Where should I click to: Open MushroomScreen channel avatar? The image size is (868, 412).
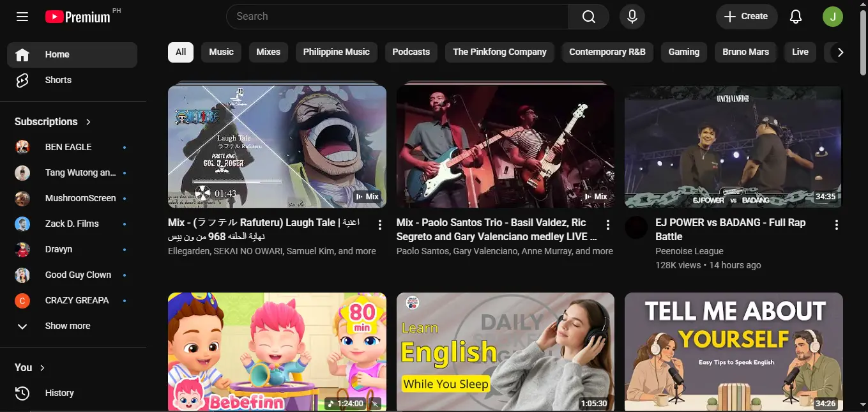pos(22,198)
